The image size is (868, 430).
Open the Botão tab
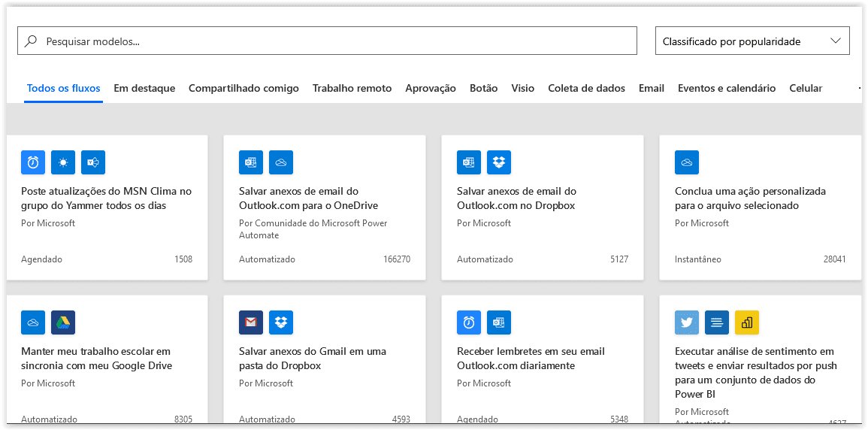[484, 88]
